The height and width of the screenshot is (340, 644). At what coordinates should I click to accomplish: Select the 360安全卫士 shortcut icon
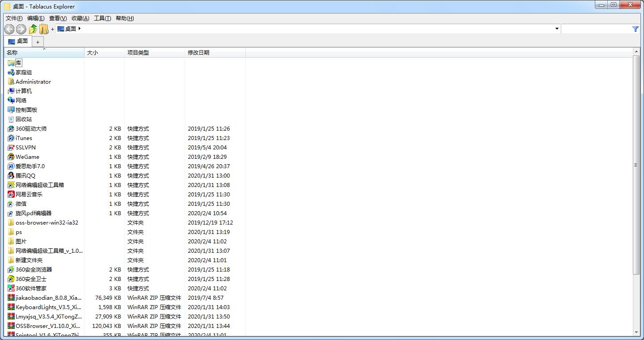point(11,279)
